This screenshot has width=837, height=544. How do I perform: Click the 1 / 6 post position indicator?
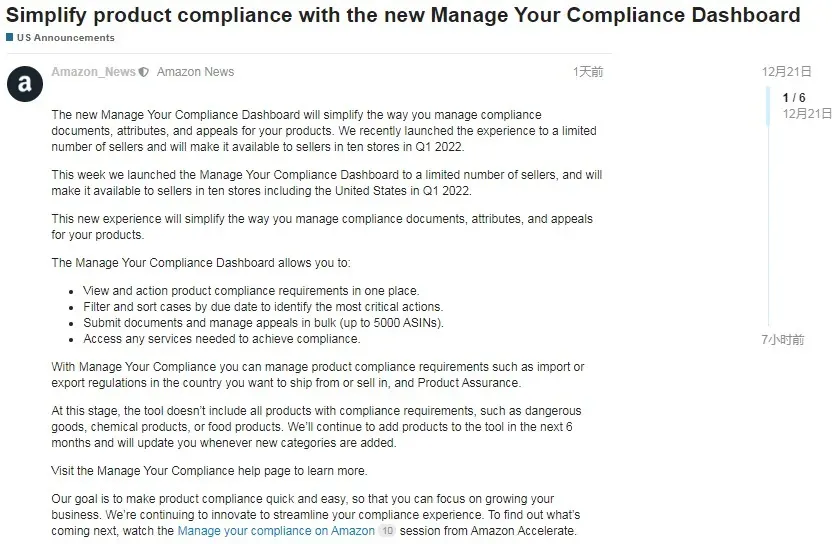tap(794, 98)
